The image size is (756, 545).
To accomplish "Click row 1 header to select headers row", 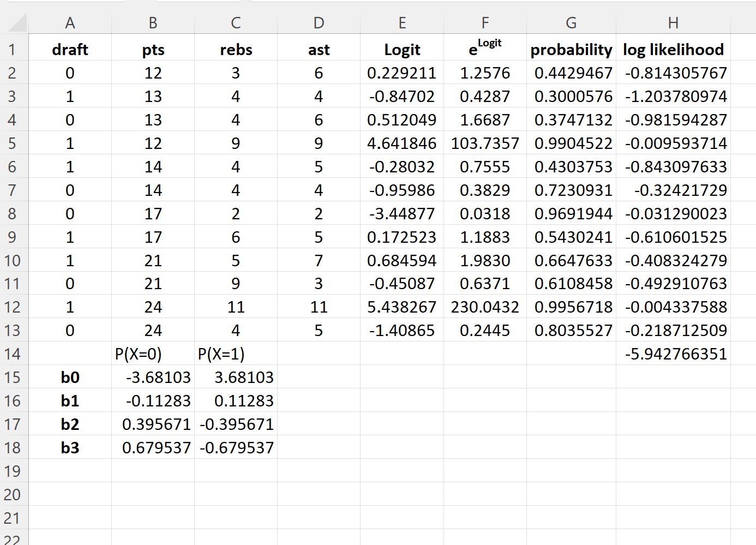I will (x=12, y=49).
